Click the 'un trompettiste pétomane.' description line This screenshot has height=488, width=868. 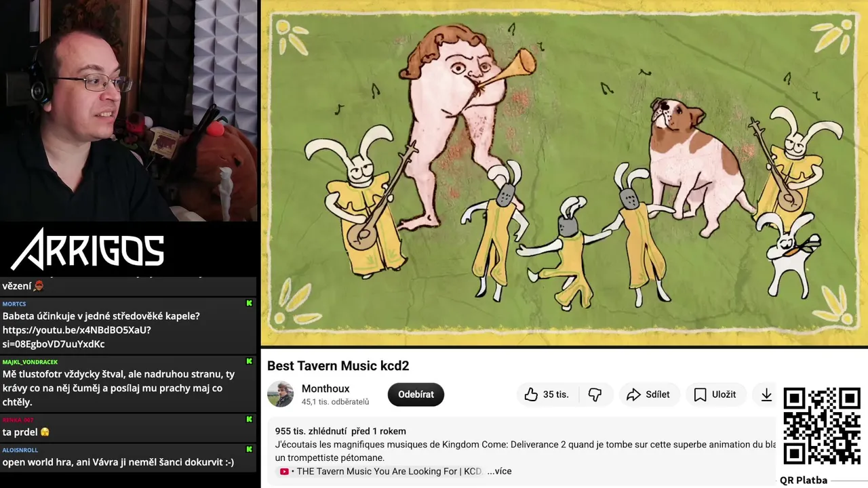[330, 457]
